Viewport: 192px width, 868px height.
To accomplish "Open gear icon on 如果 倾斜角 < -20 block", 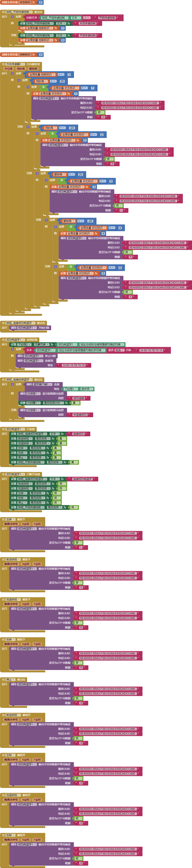I will click(x=28, y=127).
